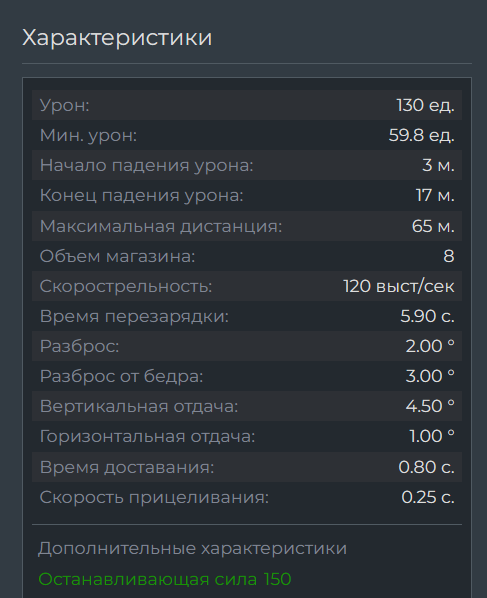Select the Время перезарядки row
487x598 pixels.
click(247, 316)
